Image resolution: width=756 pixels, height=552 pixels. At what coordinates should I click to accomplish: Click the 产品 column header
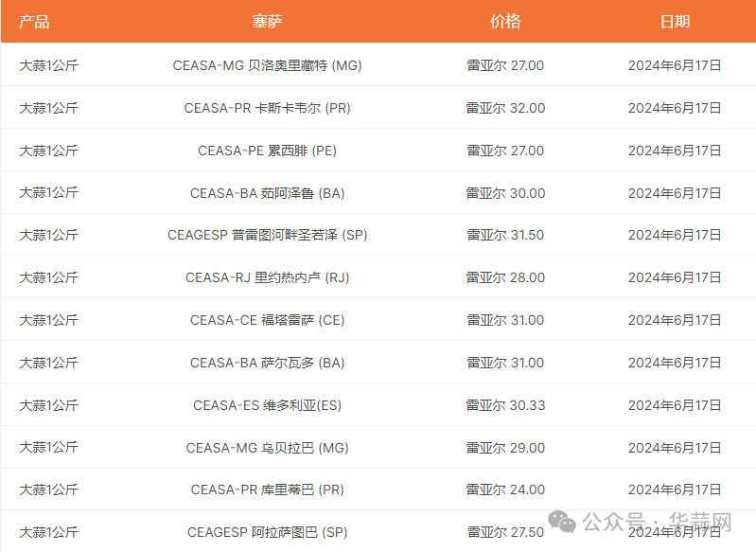[34, 22]
